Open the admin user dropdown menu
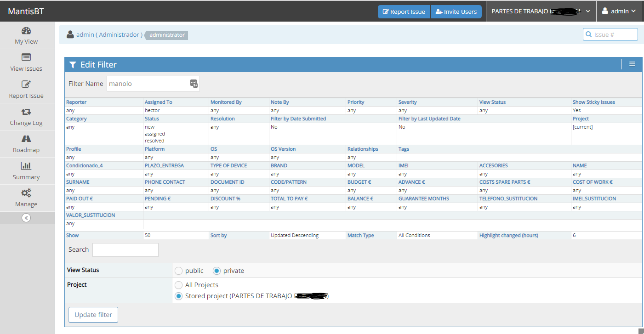 [619, 11]
